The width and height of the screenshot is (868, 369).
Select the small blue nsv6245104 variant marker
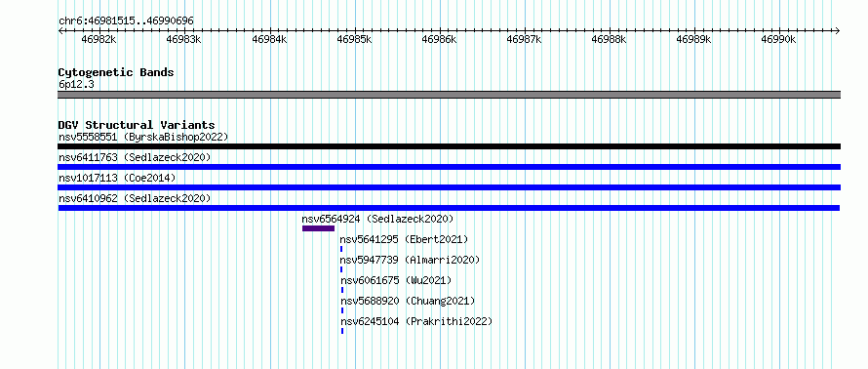click(x=342, y=331)
